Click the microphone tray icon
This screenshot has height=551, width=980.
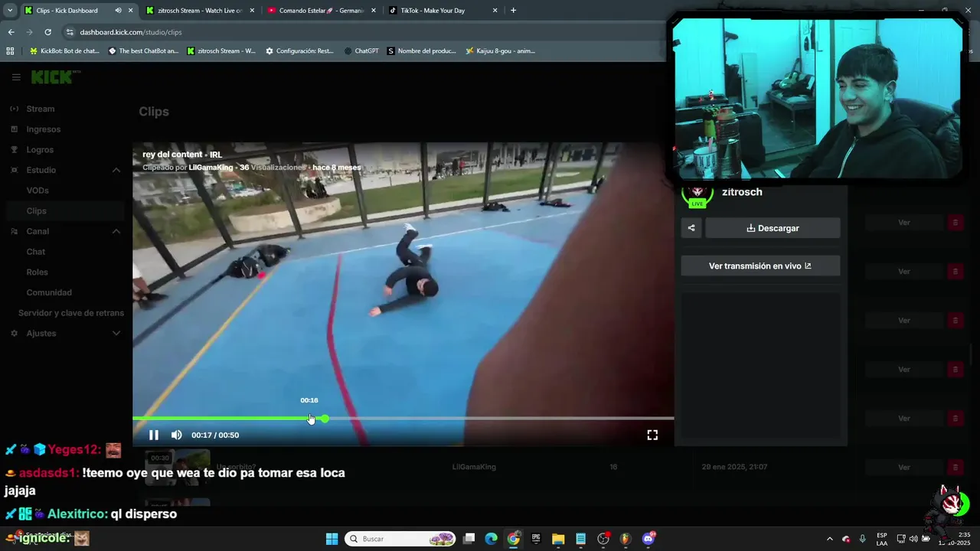click(863, 539)
